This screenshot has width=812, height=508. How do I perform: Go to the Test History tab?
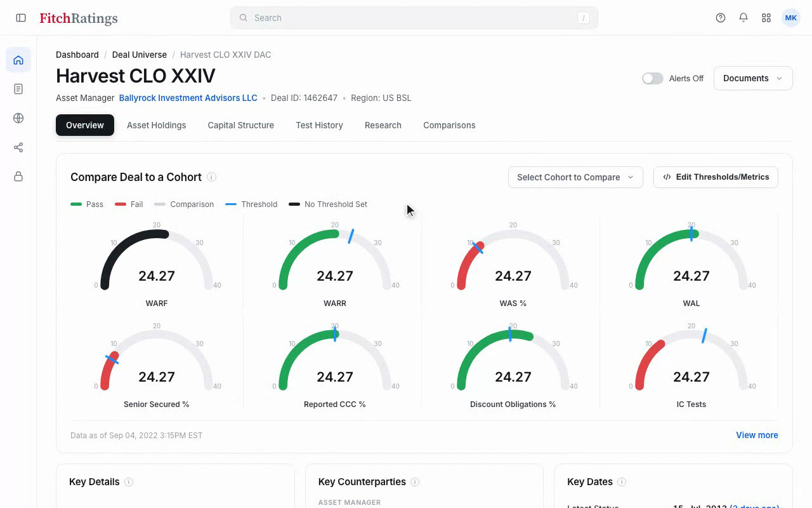(x=320, y=125)
